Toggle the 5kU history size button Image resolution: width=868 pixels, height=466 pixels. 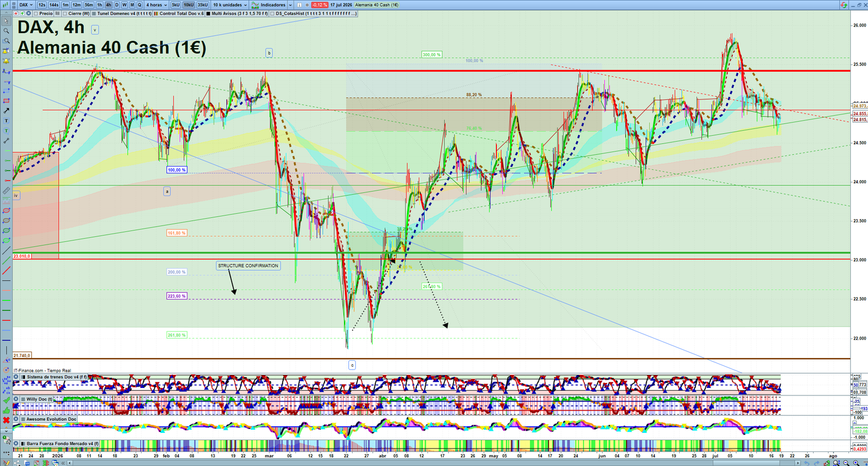176,5
